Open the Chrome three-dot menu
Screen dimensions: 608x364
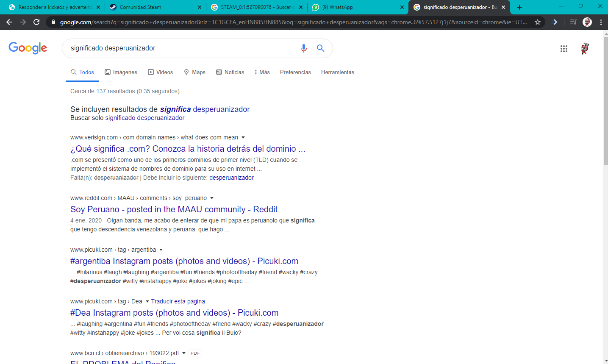point(601,22)
